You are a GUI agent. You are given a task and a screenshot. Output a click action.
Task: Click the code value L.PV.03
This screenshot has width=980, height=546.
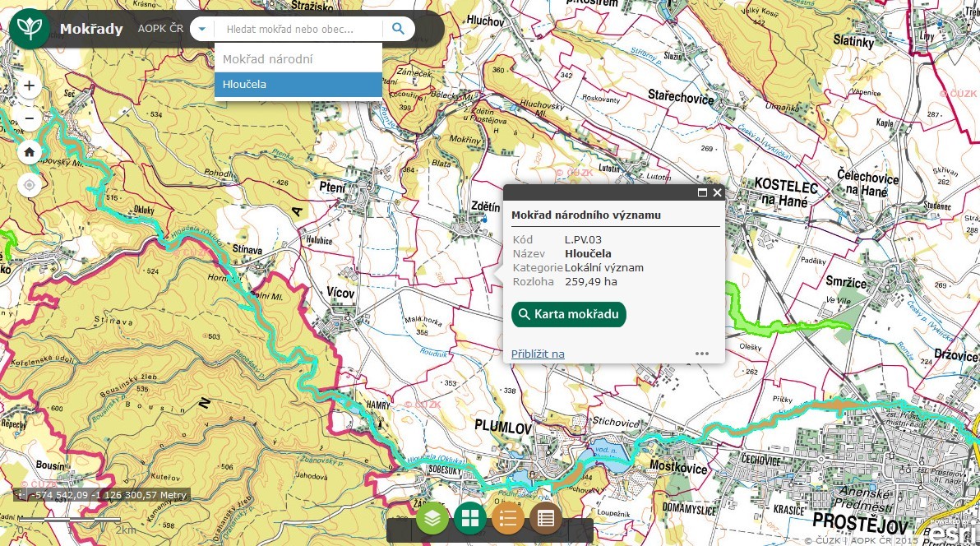(x=583, y=239)
